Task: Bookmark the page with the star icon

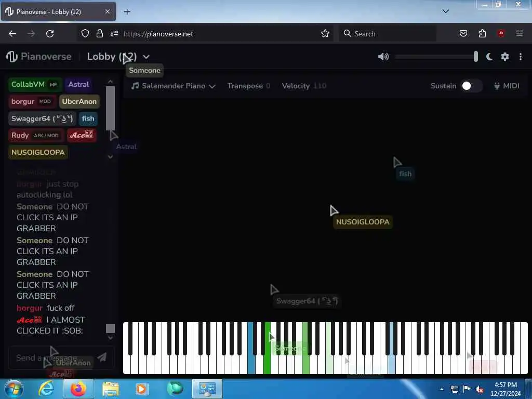Action: click(x=325, y=33)
